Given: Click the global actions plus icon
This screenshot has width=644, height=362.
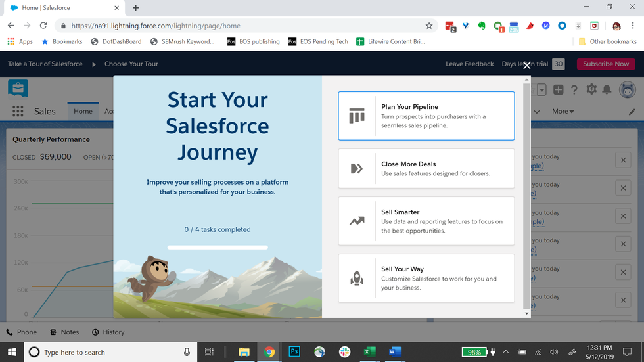Looking at the screenshot, I should 558,90.
